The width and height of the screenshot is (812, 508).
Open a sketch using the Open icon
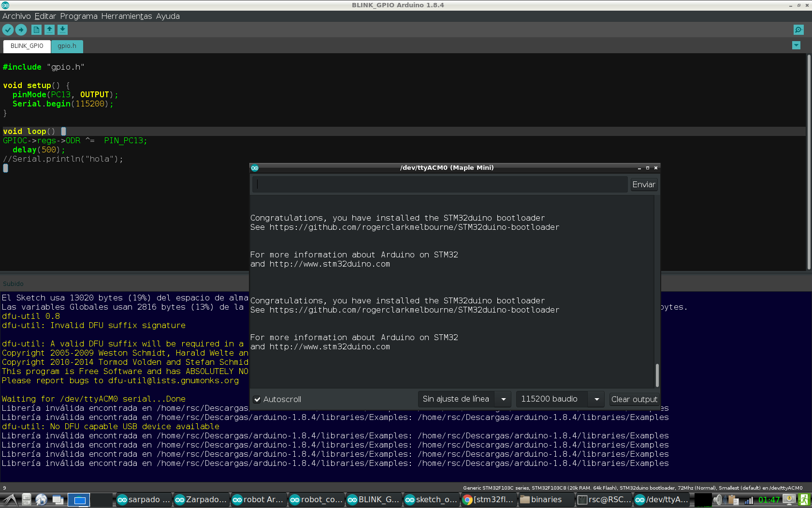tap(49, 30)
